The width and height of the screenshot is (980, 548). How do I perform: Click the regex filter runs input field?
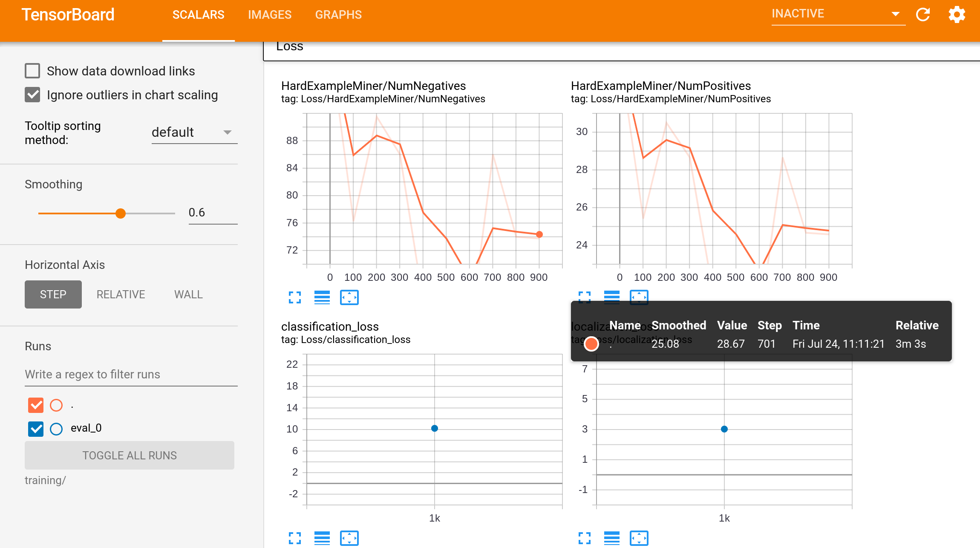click(x=131, y=375)
